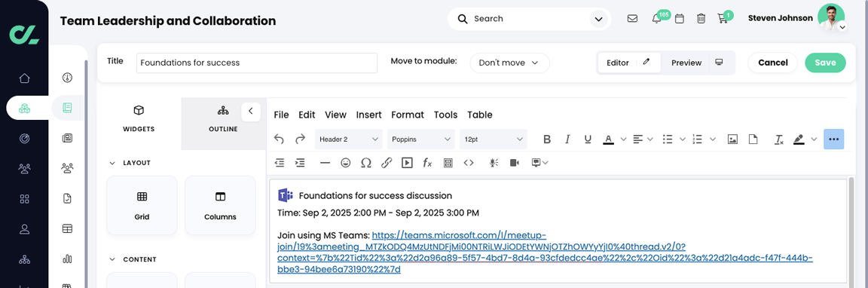
Task: Open the Tools menu
Action: 445,115
